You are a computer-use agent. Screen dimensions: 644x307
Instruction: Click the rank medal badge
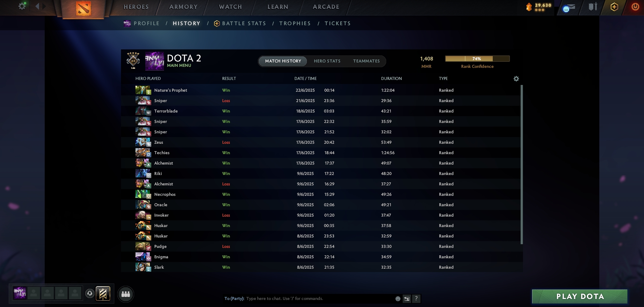coord(133,61)
